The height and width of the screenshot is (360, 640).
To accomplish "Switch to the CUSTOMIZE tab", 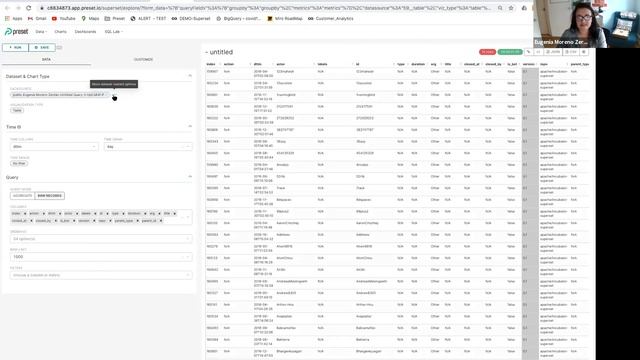I will click(143, 60).
